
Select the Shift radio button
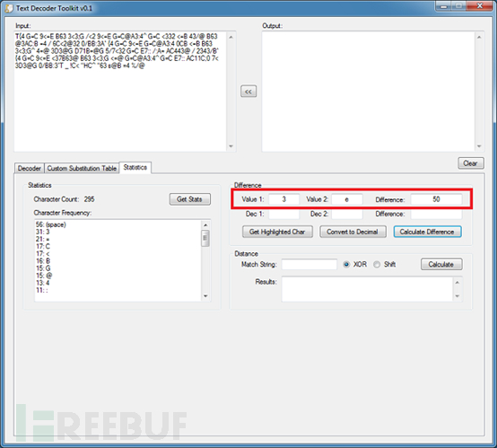click(377, 264)
